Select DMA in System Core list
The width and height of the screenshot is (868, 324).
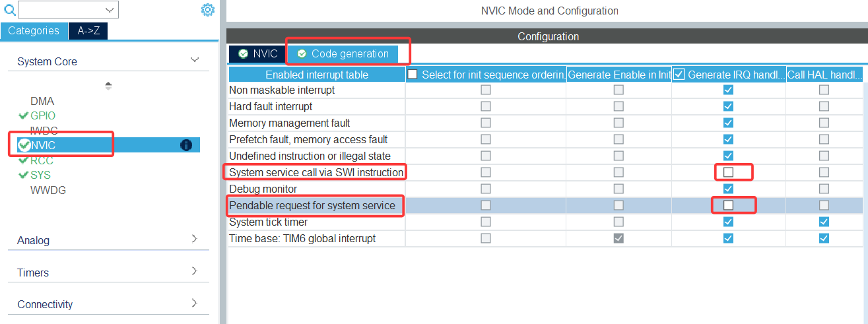coord(42,101)
